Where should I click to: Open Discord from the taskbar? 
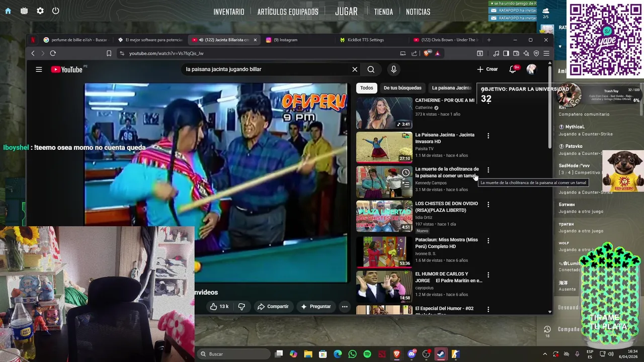[412, 354]
